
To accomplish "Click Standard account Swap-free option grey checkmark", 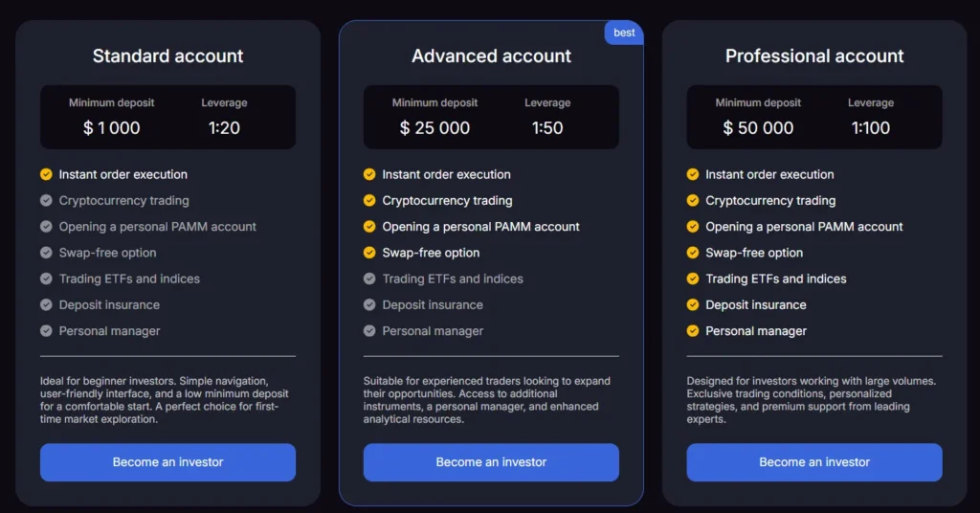I will tap(46, 253).
